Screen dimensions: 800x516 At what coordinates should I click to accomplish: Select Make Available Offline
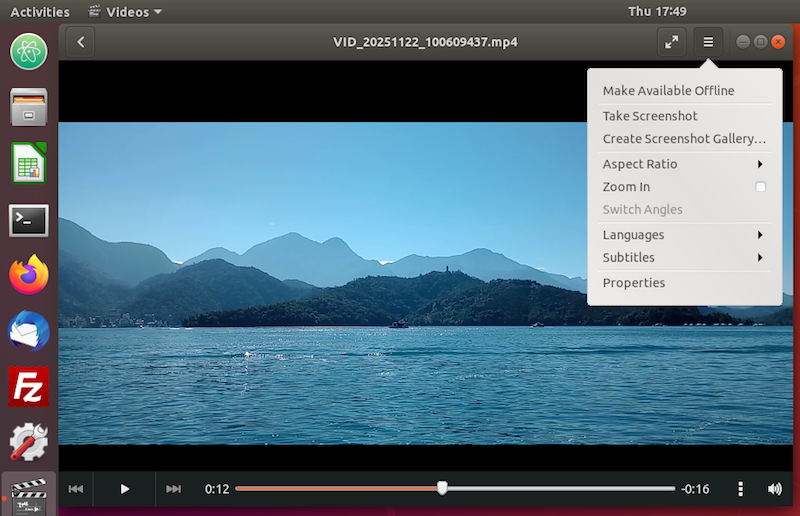coord(685,91)
